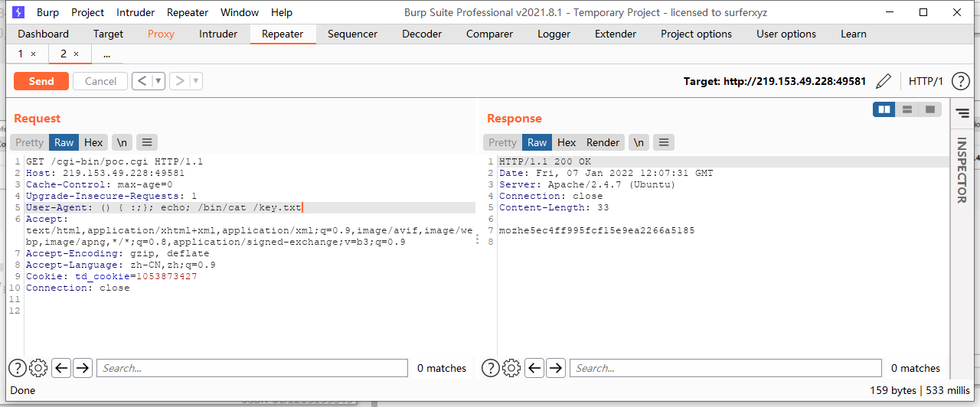
Task: Open response search help icon
Action: pyautogui.click(x=491, y=368)
